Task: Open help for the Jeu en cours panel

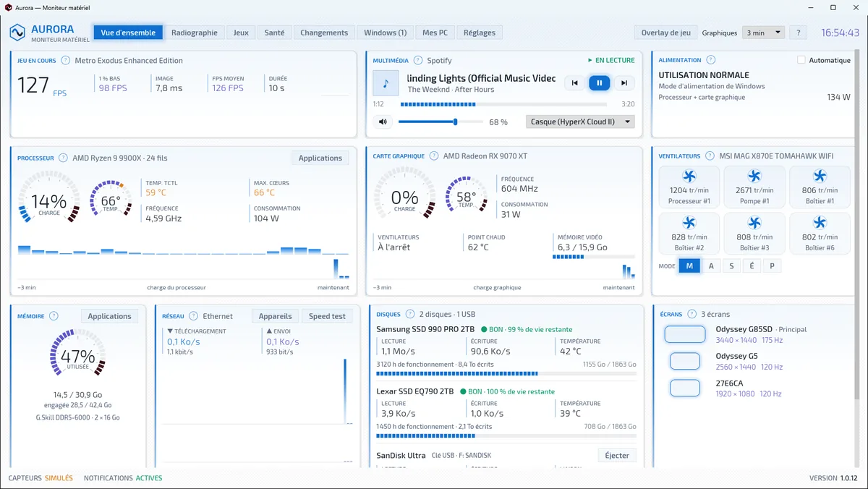Action: point(66,61)
